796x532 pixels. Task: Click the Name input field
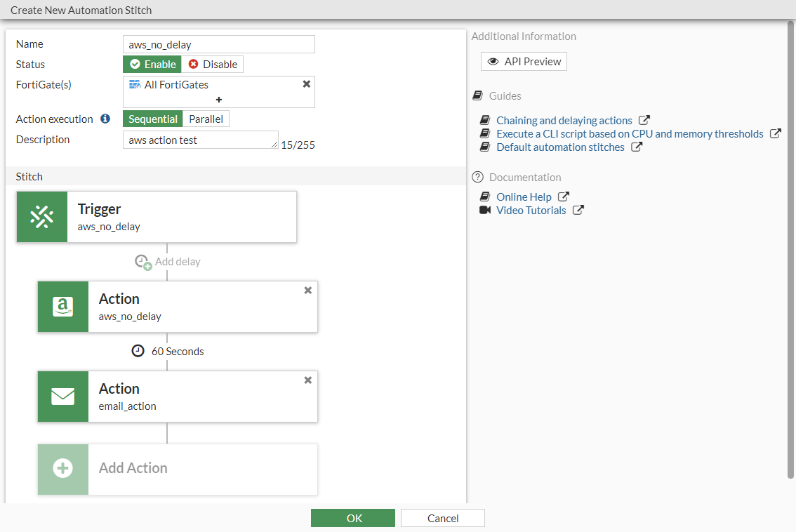tap(218, 44)
